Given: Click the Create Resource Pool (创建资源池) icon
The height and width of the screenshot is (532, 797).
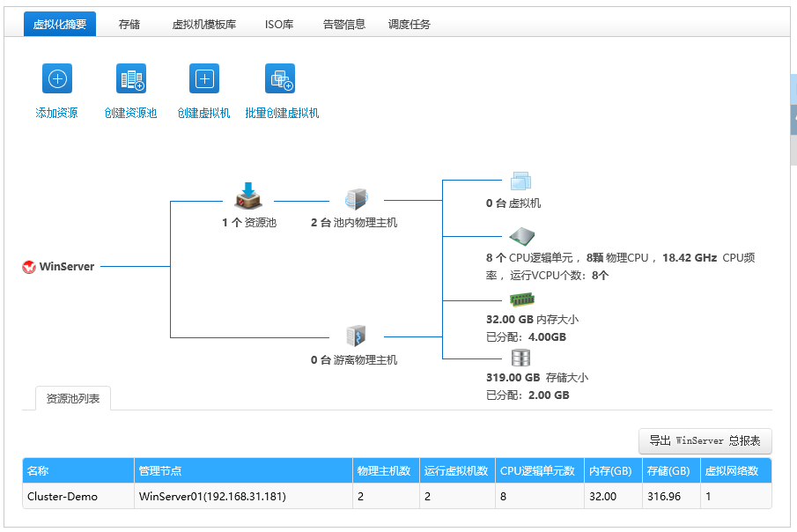Looking at the screenshot, I should click(131, 79).
